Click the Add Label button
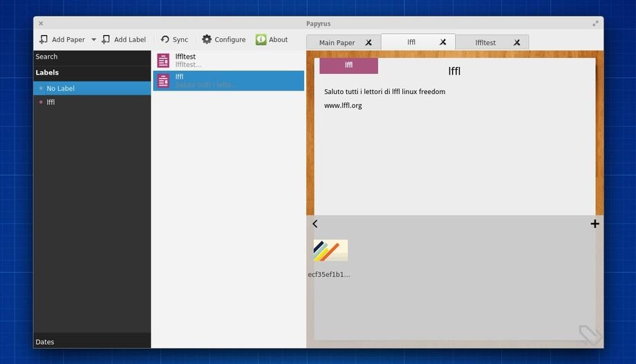This screenshot has width=636, height=364. coord(124,40)
